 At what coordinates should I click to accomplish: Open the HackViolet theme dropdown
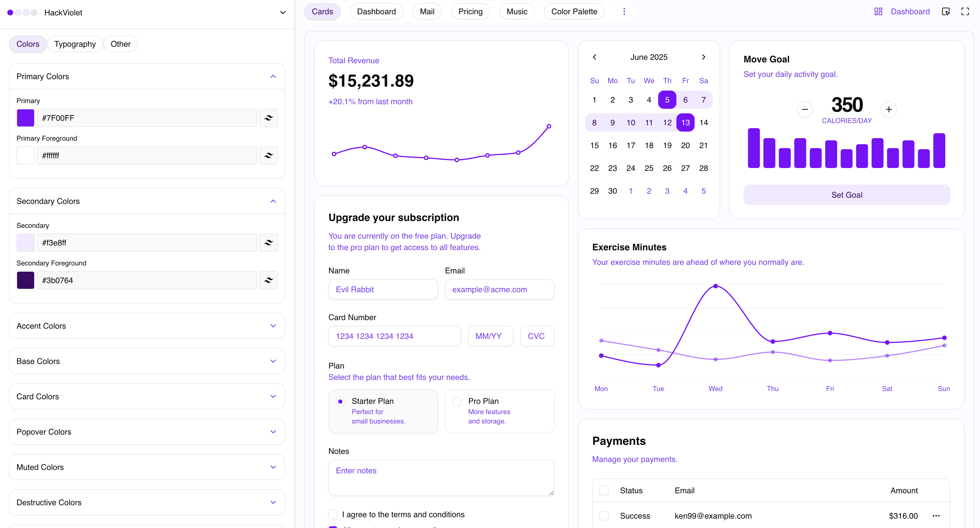coord(282,13)
